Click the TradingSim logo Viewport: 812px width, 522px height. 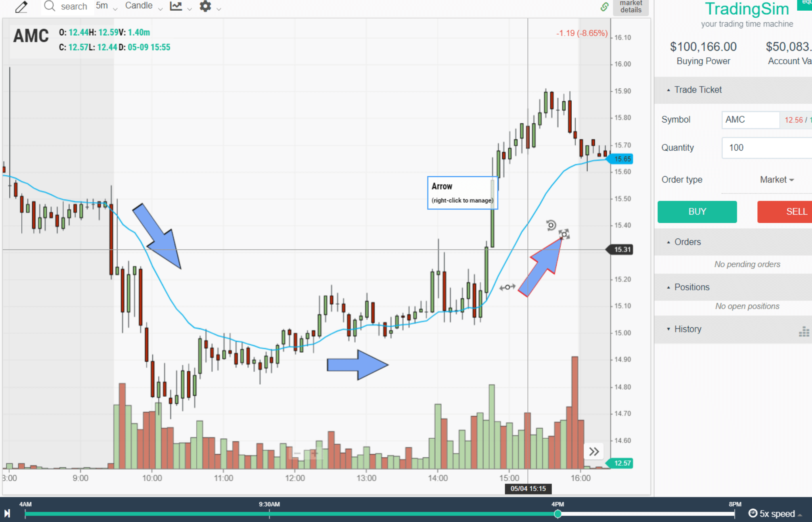click(x=747, y=9)
